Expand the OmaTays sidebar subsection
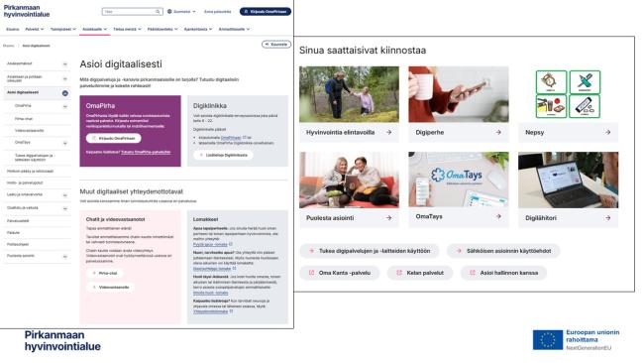This screenshot has width=644, height=363. click(x=64, y=143)
